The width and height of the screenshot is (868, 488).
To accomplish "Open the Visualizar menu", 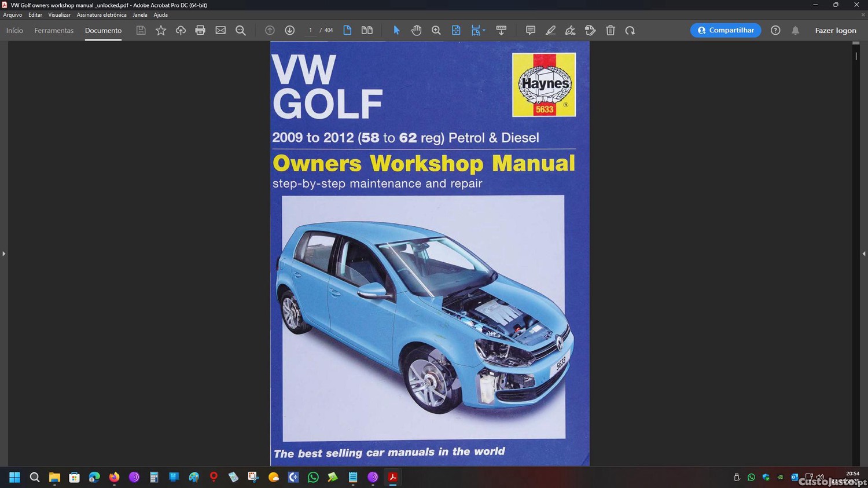I will pyautogui.click(x=59, y=15).
